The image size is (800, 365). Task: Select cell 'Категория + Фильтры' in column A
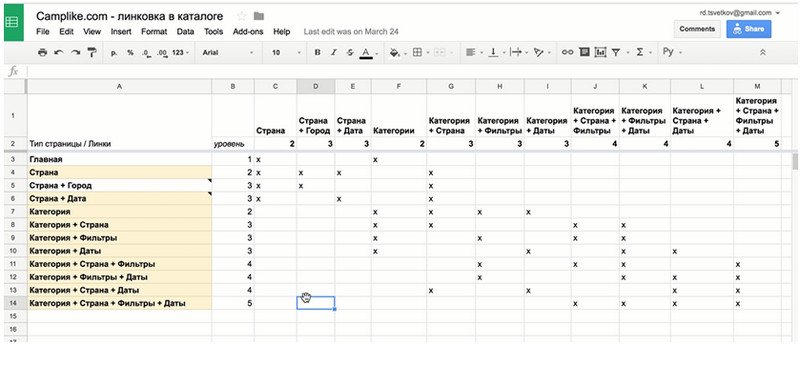[119, 238]
